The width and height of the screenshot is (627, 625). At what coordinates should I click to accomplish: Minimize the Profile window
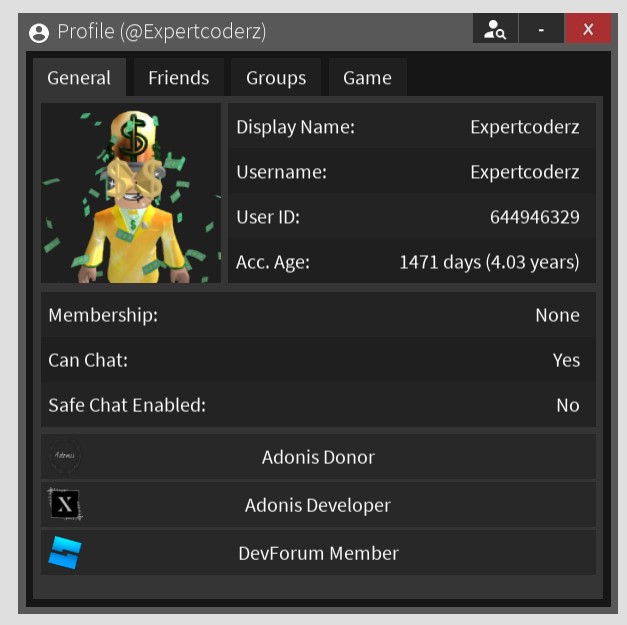point(541,29)
